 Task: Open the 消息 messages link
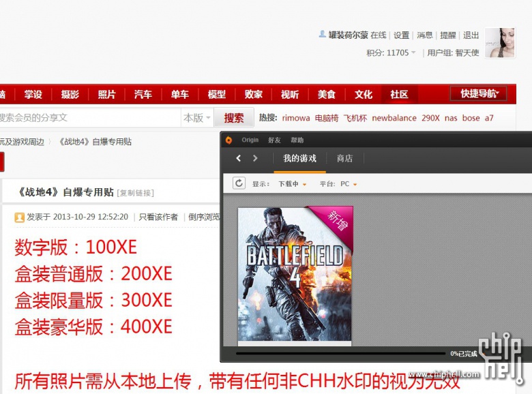(424, 35)
